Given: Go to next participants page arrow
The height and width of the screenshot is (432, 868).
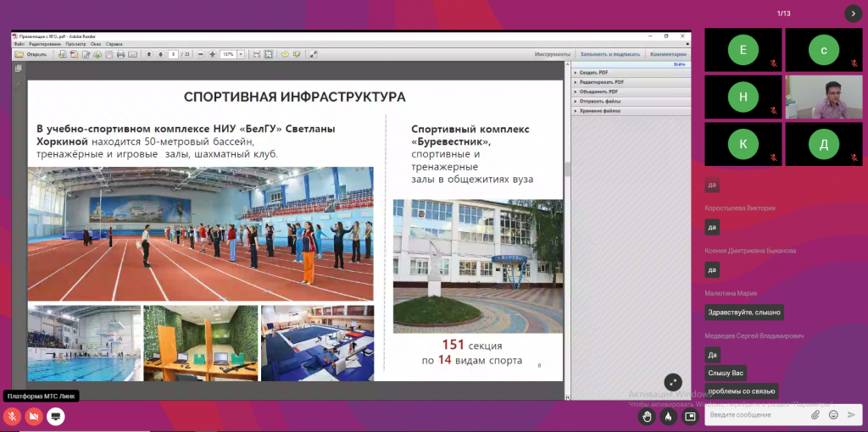Looking at the screenshot, I should [853, 14].
